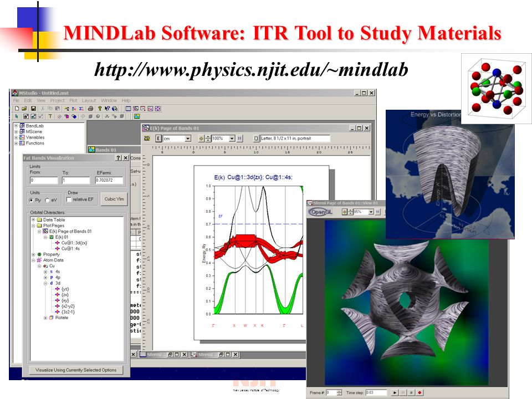
Task: Click the OpenGL logo in Sfermi window
Action: 320,212
